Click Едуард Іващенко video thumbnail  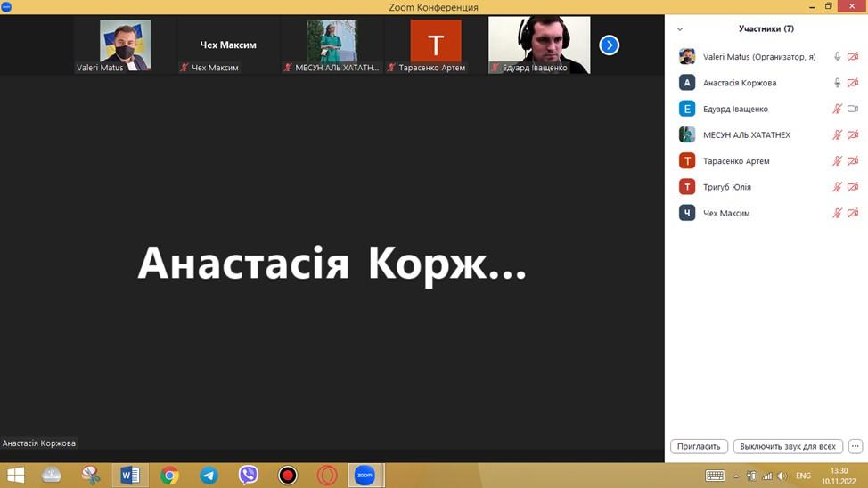click(539, 45)
